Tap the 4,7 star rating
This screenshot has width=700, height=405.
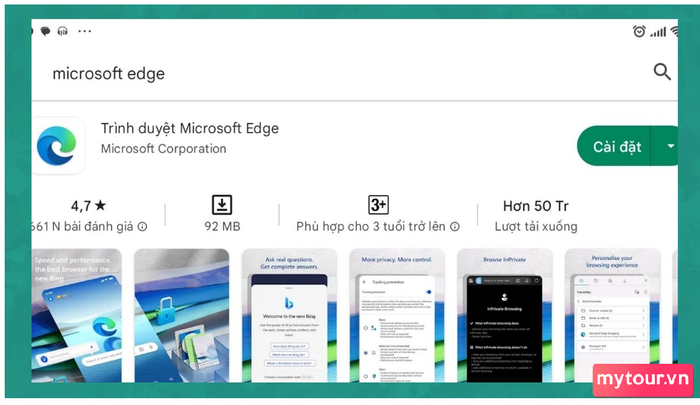[88, 206]
